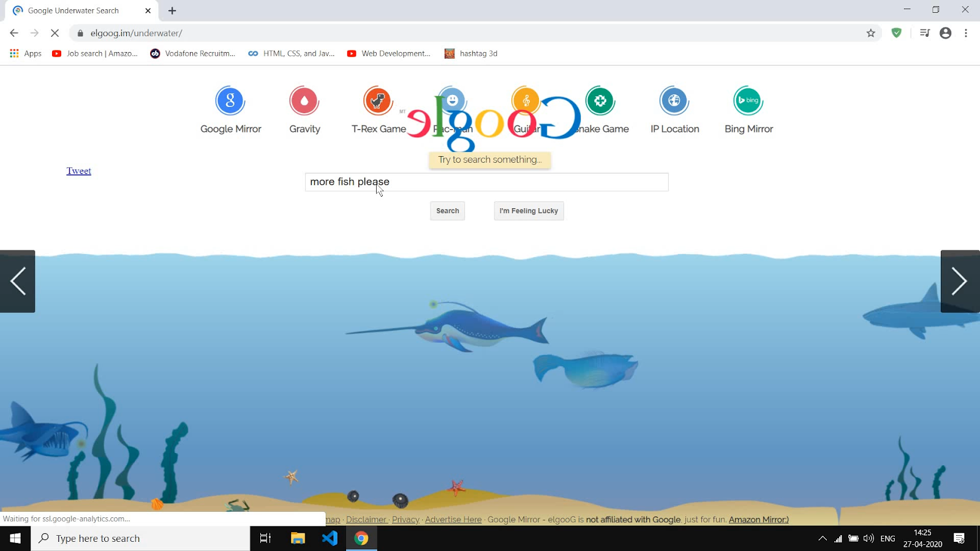
Task: Bookmark this page with the star
Action: pos(871,33)
